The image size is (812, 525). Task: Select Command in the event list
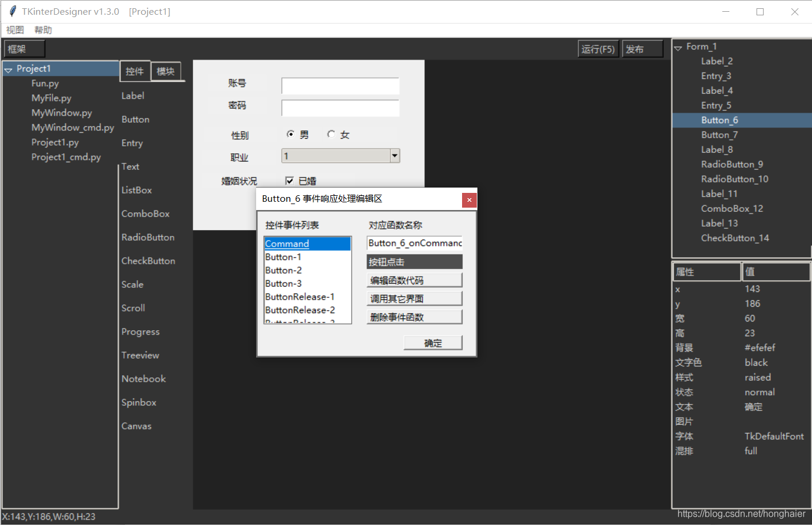point(307,244)
